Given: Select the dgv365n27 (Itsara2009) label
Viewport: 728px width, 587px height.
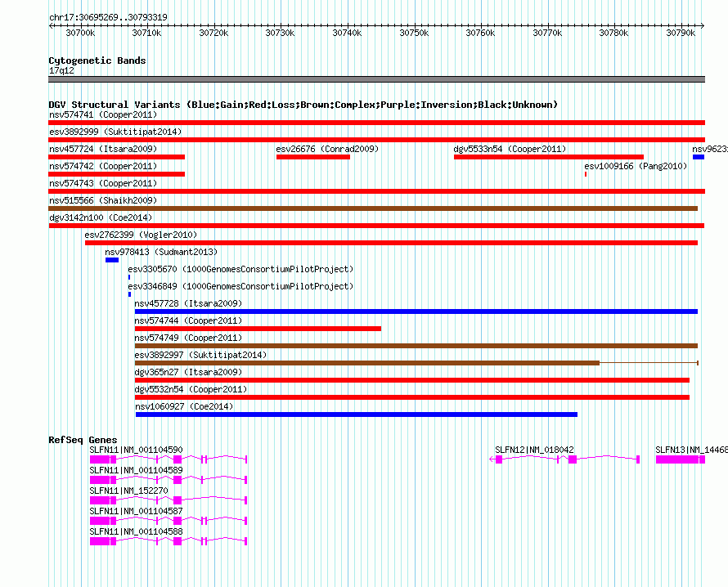Looking at the screenshot, I should (188, 372).
